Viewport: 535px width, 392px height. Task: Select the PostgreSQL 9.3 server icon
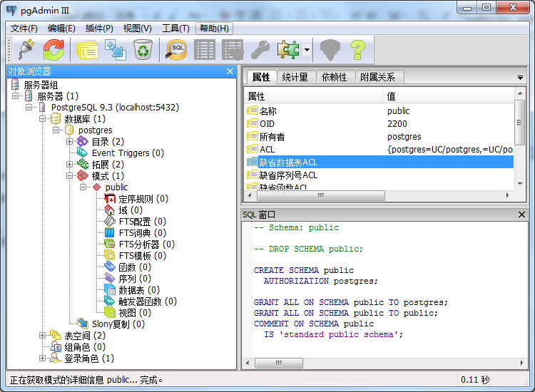click(42, 108)
